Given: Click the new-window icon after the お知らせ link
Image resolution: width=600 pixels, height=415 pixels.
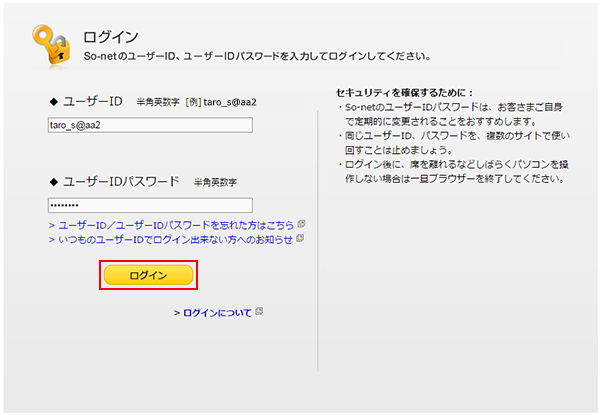Looking at the screenshot, I should 299,239.
